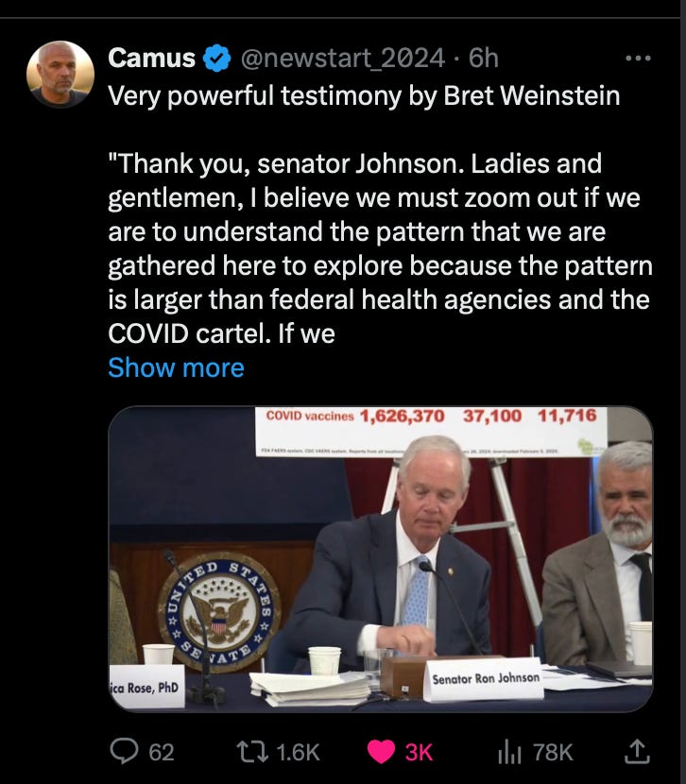Click the blue verified badge
This screenshot has width=686, height=784.
pyautogui.click(x=216, y=58)
